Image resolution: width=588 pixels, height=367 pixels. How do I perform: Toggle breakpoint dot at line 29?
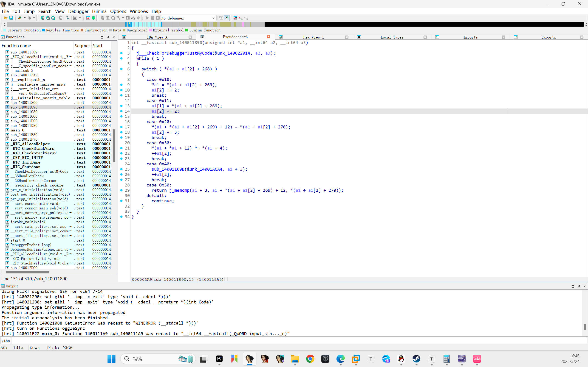point(122,190)
